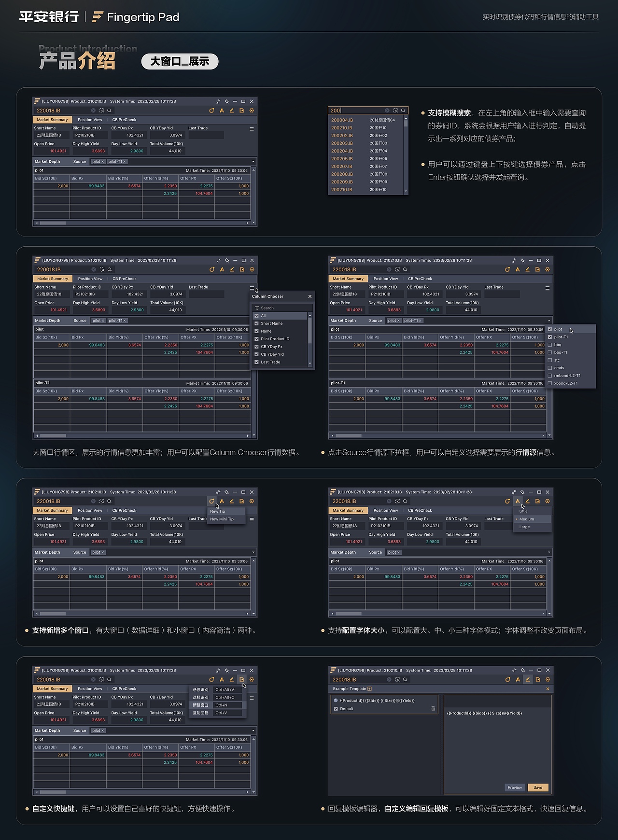Image resolution: width=618 pixels, height=840 pixels.
Task: Choose 'New Mini Tip' menu entry
Action: pyautogui.click(x=226, y=519)
